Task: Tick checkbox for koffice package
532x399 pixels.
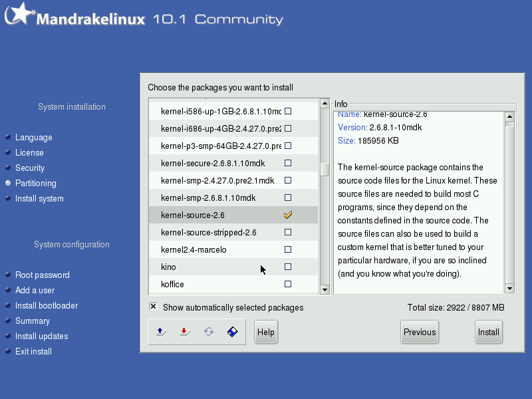Action: click(288, 285)
